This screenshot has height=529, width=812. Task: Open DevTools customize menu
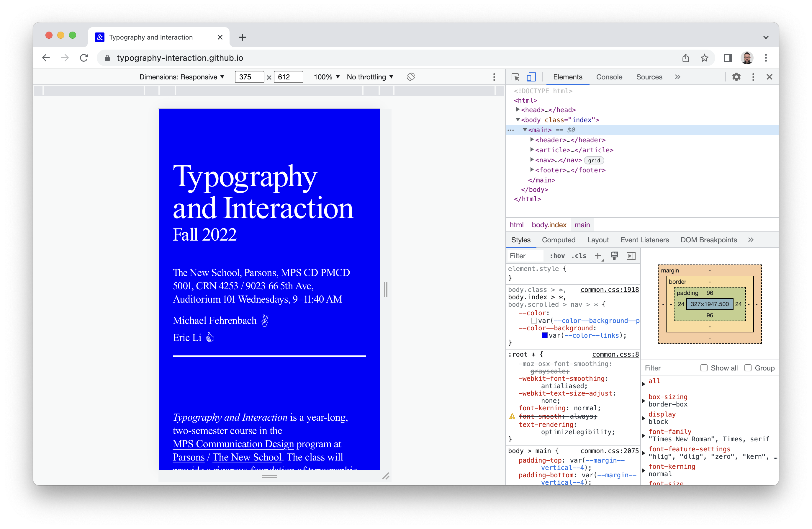(x=753, y=77)
